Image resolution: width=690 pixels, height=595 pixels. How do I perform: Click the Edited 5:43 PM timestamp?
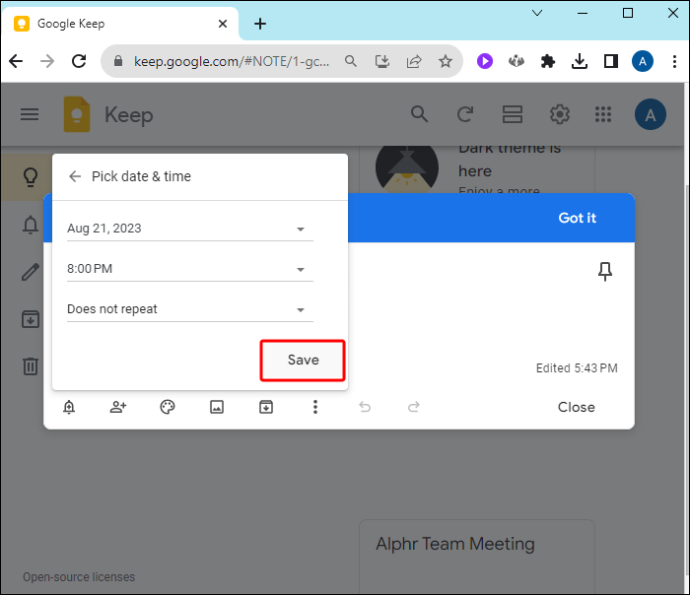[x=576, y=368]
